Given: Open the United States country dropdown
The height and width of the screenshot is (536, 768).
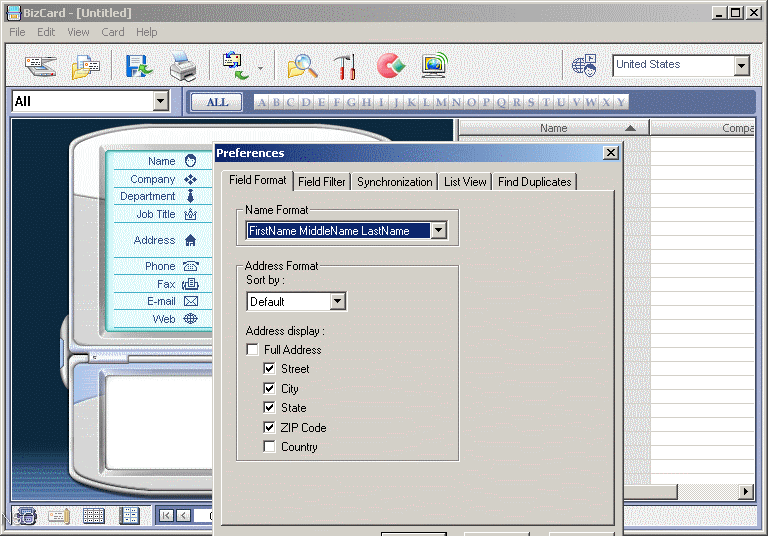Looking at the screenshot, I should pyautogui.click(x=742, y=65).
